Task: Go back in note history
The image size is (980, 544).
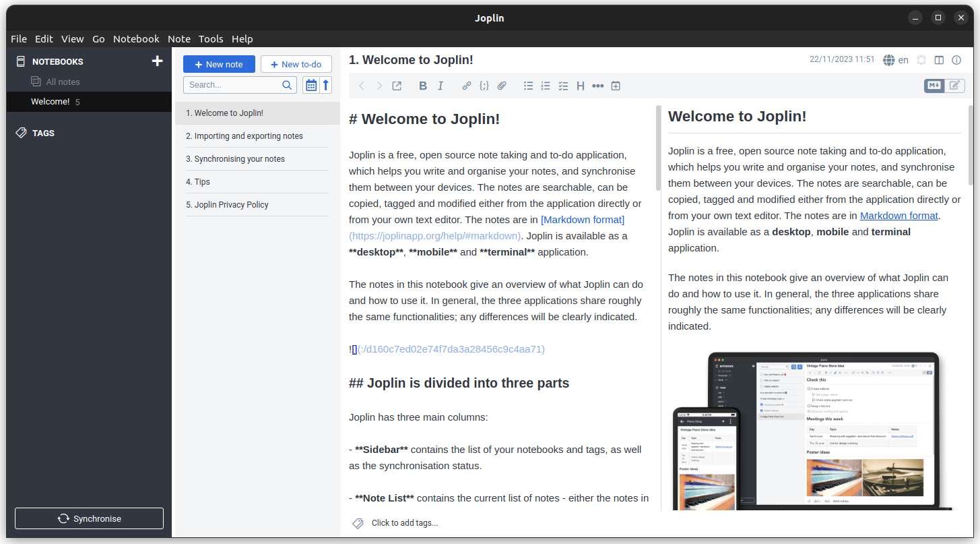Action: [362, 86]
